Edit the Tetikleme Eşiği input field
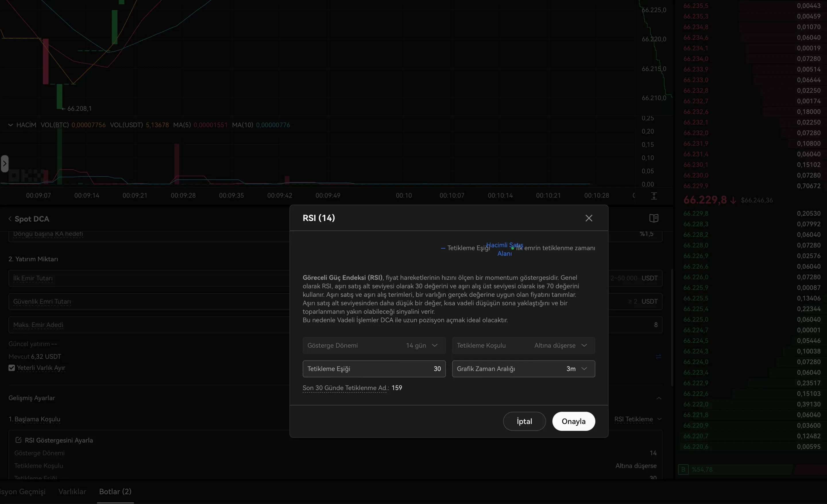 pyautogui.click(x=374, y=369)
